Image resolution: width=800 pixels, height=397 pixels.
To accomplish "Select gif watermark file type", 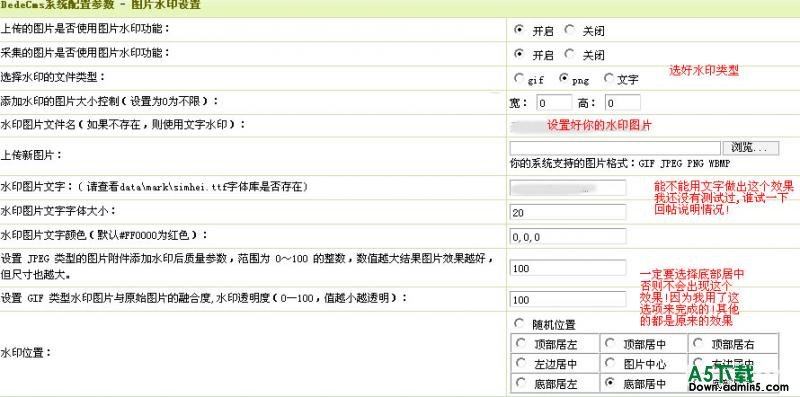I will click(519, 78).
